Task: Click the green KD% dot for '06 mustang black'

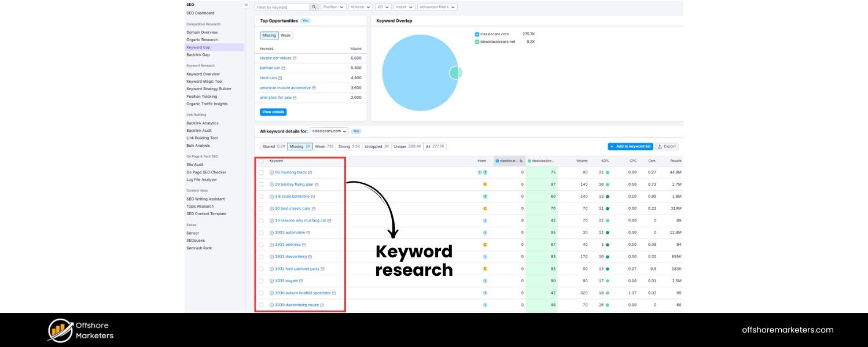Action: [x=608, y=172]
